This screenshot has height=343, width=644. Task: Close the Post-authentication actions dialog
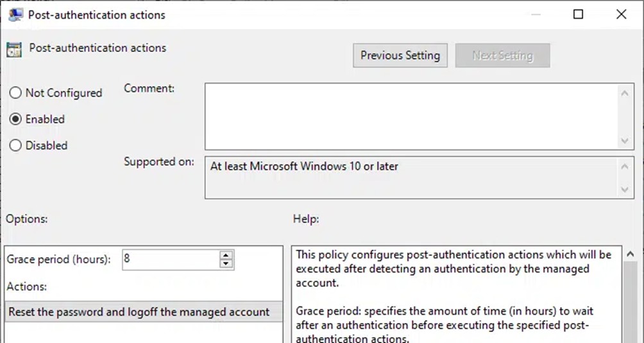coord(621,14)
